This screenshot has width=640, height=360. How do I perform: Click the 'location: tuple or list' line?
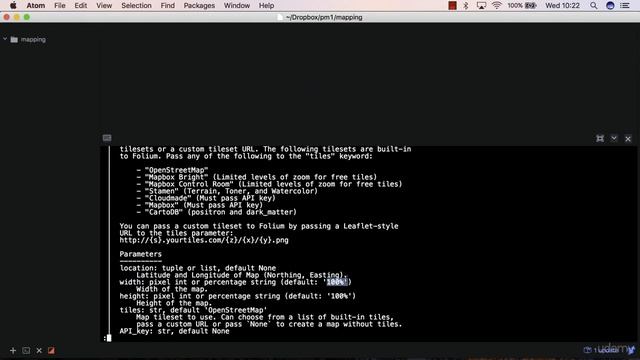point(198,268)
